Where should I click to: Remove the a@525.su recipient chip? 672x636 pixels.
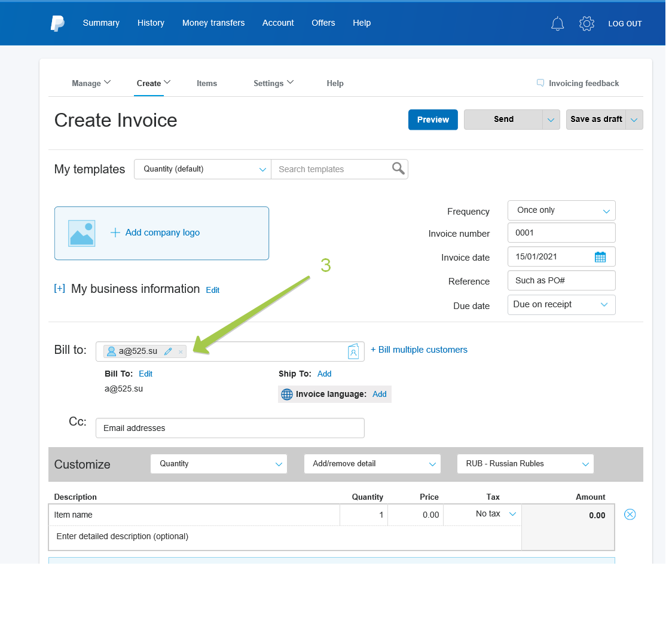181,352
